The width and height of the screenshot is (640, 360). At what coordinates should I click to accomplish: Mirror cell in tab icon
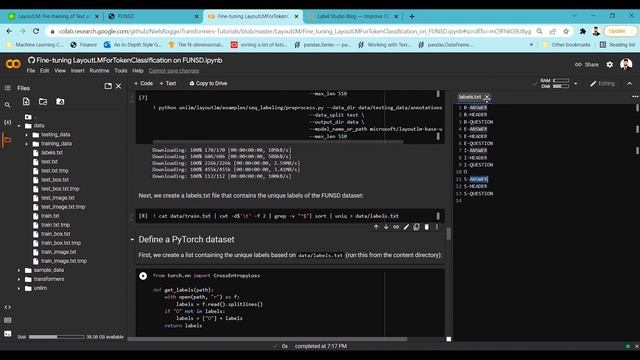coord(416,227)
